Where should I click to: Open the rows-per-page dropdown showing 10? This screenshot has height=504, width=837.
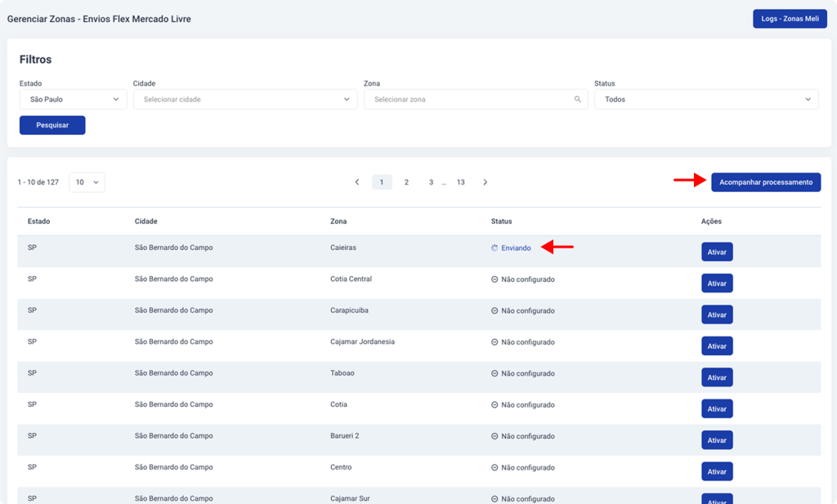click(x=87, y=182)
